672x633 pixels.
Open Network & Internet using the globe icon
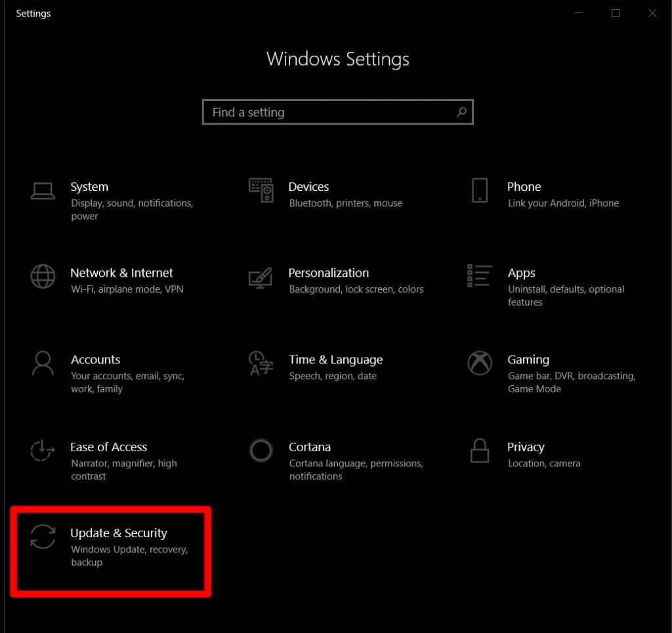tap(42, 277)
